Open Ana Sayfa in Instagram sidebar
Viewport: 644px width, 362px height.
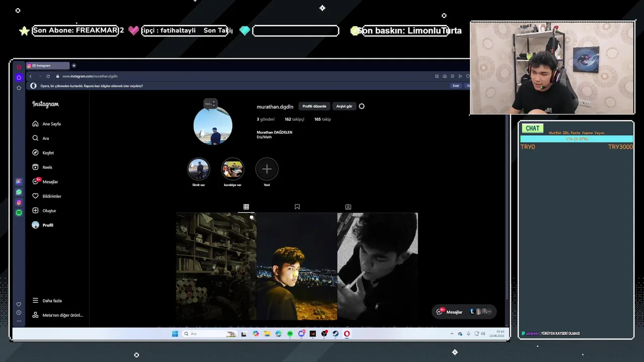51,124
